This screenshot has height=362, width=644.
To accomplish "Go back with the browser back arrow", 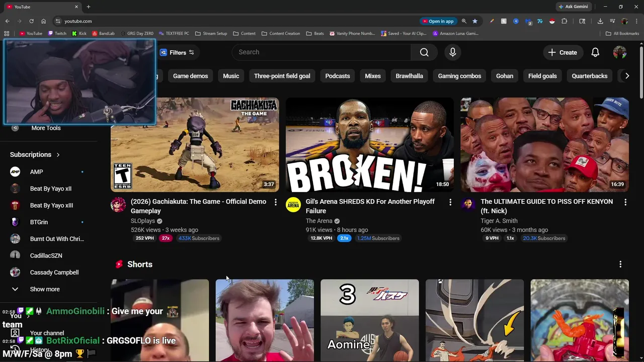I will click(7, 21).
